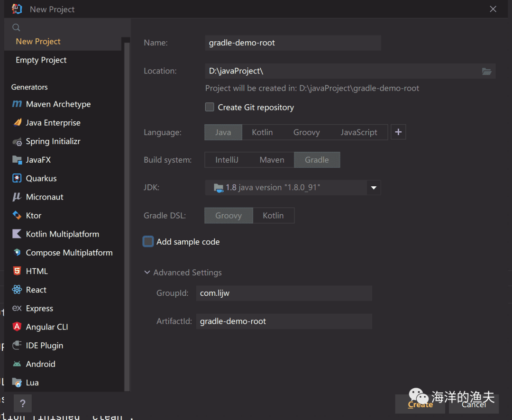
Task: Set Gradle DSL to Groovy
Action: 229,216
